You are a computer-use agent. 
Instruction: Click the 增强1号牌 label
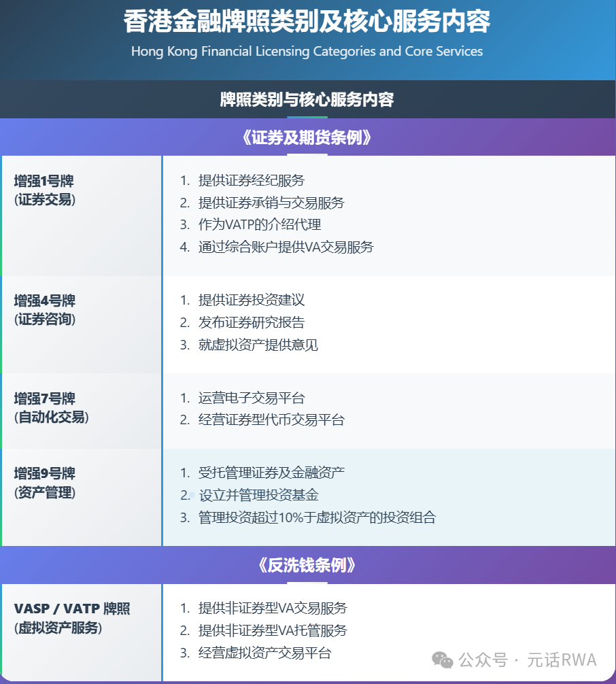tap(44, 181)
